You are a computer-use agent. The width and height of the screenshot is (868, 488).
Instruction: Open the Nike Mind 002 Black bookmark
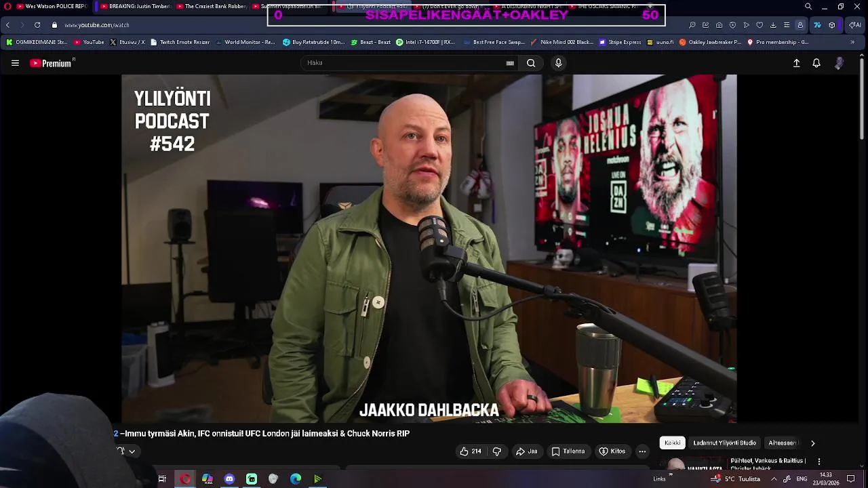tap(562, 42)
